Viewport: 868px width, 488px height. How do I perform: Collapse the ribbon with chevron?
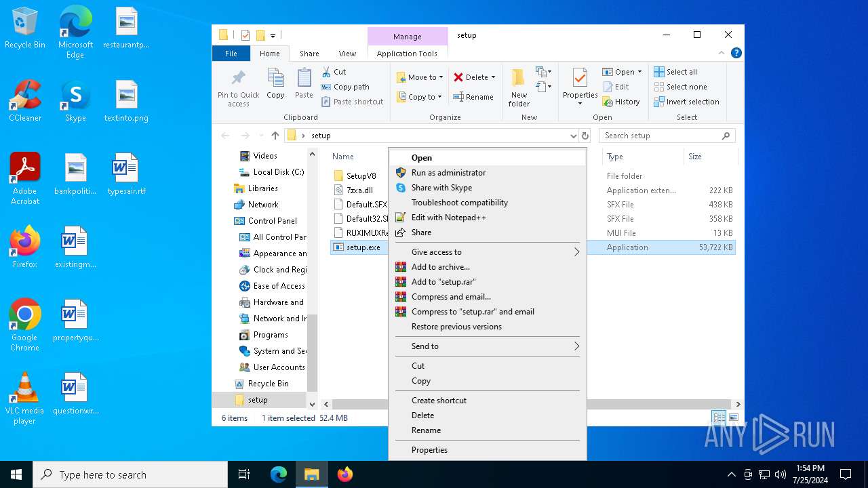tap(722, 54)
